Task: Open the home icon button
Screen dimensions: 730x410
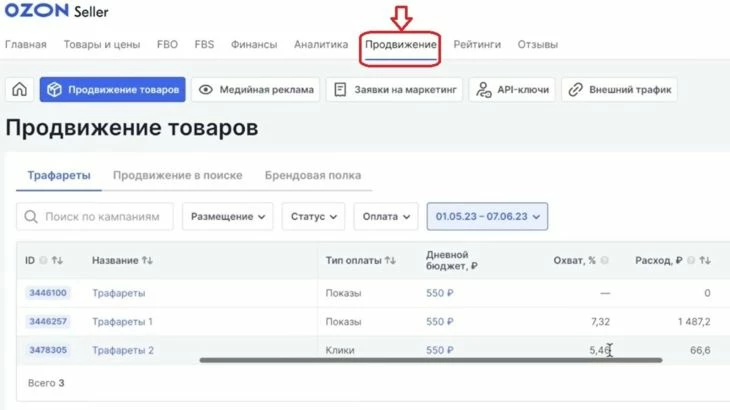Action: click(19, 89)
